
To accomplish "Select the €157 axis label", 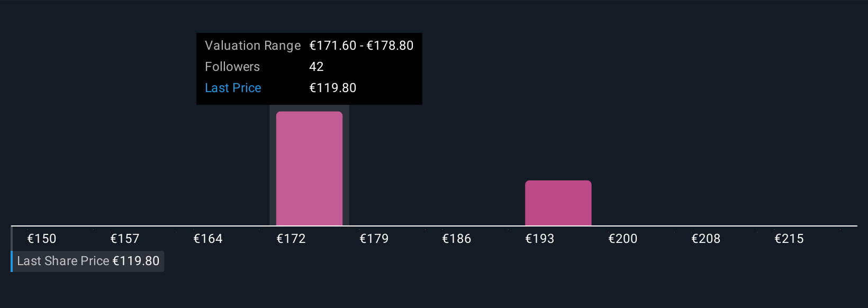I will [125, 239].
